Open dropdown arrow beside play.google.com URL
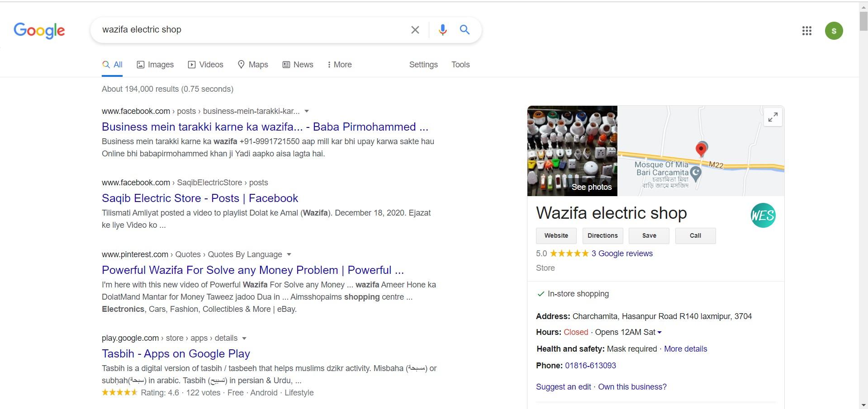Image resolution: width=868 pixels, height=409 pixels. (244, 338)
